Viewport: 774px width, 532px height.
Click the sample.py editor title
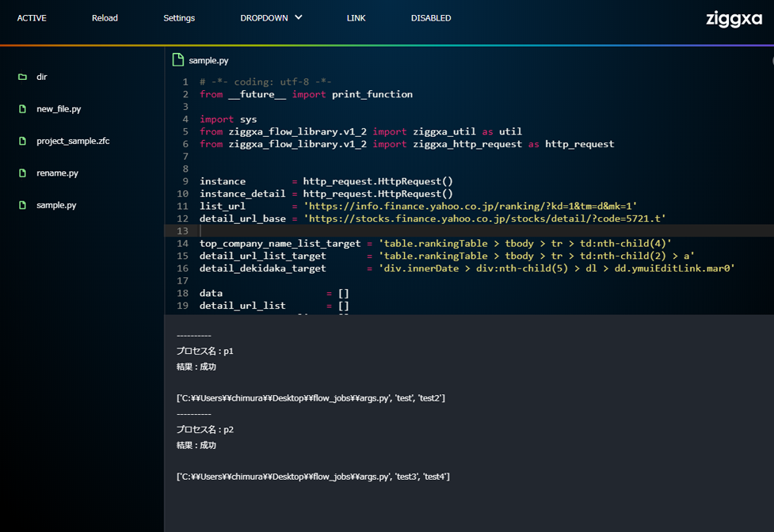point(208,61)
